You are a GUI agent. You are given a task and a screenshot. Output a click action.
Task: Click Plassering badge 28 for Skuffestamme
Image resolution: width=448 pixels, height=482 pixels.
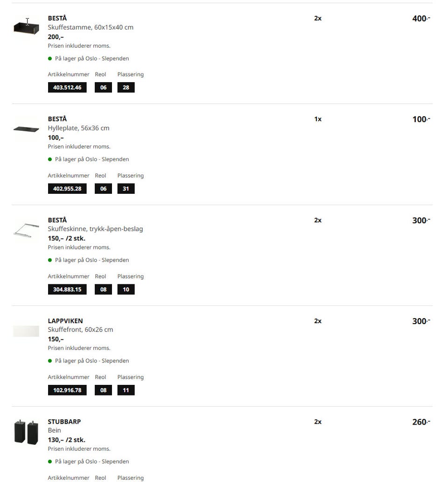point(126,87)
